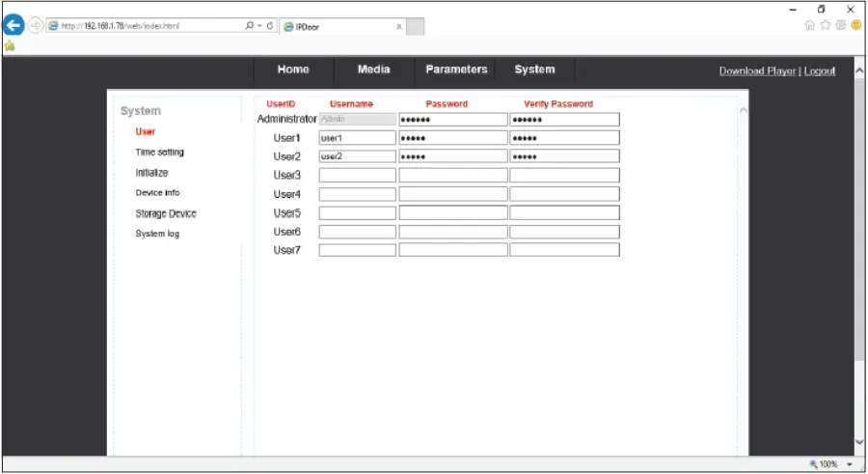The height and width of the screenshot is (474, 868).
Task: Close the IPDoor browser tab
Action: pos(398,27)
